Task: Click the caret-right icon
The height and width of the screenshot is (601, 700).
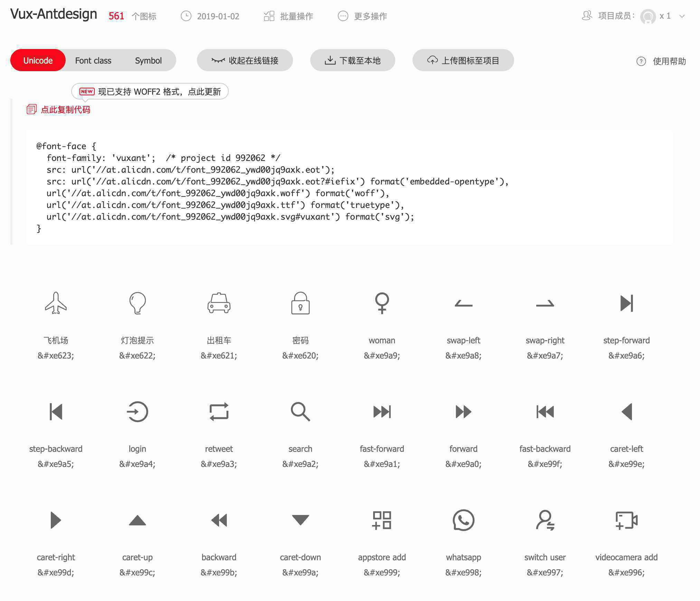Action: (56, 520)
